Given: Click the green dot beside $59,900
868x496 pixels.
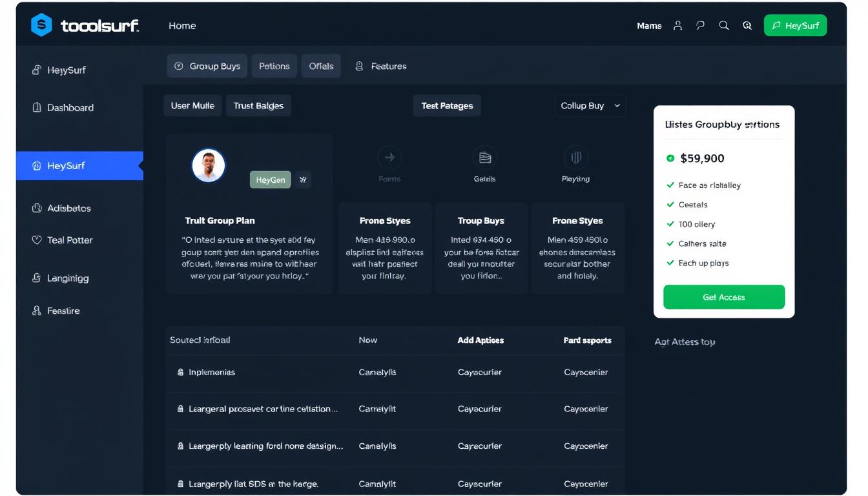Looking at the screenshot, I should click(670, 158).
